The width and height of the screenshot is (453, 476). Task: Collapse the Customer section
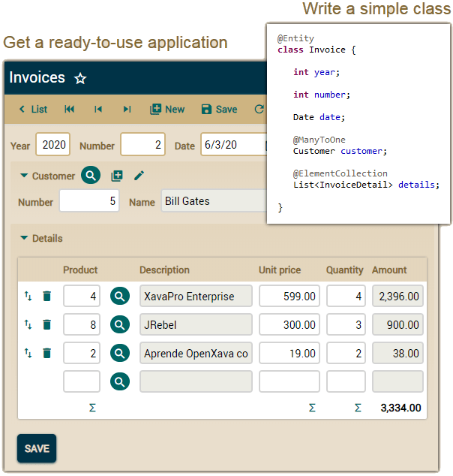point(25,176)
